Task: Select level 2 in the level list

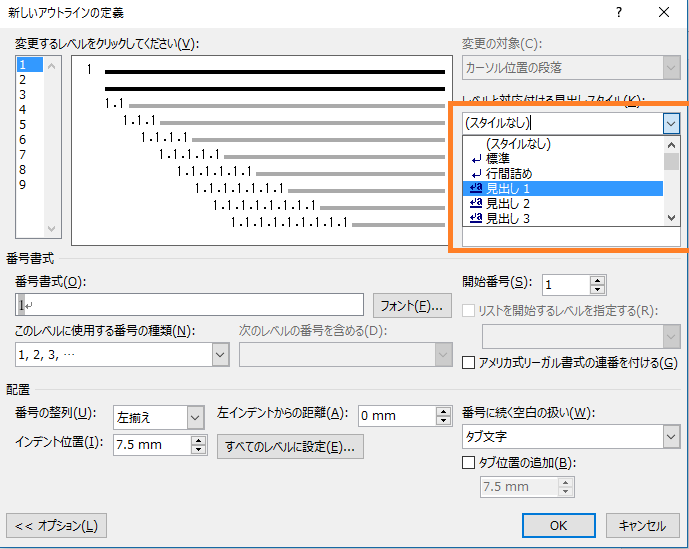Action: [x=29, y=80]
